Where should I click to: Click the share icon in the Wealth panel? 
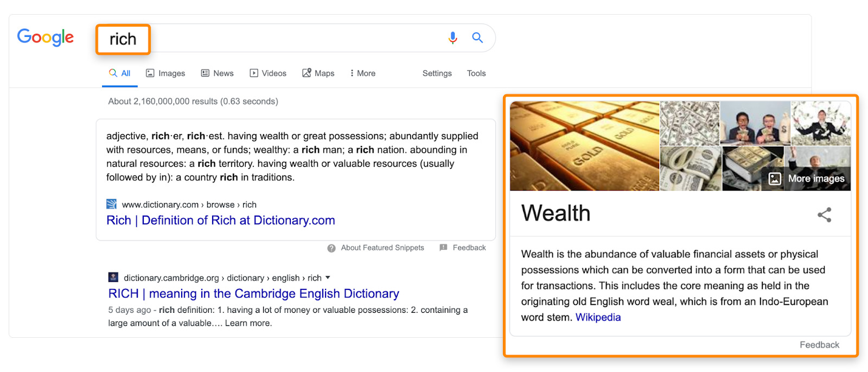pyautogui.click(x=824, y=215)
